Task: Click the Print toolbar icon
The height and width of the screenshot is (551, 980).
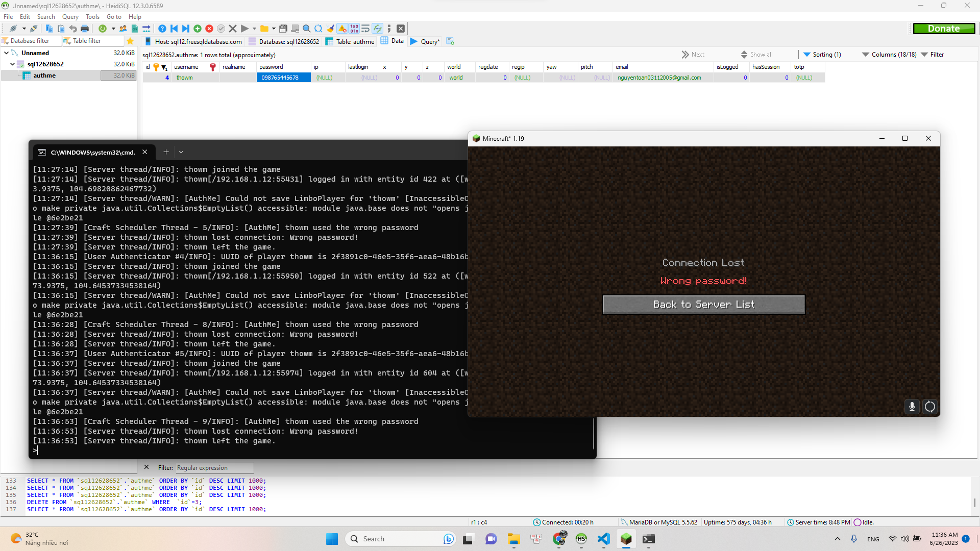Action: pos(85,29)
